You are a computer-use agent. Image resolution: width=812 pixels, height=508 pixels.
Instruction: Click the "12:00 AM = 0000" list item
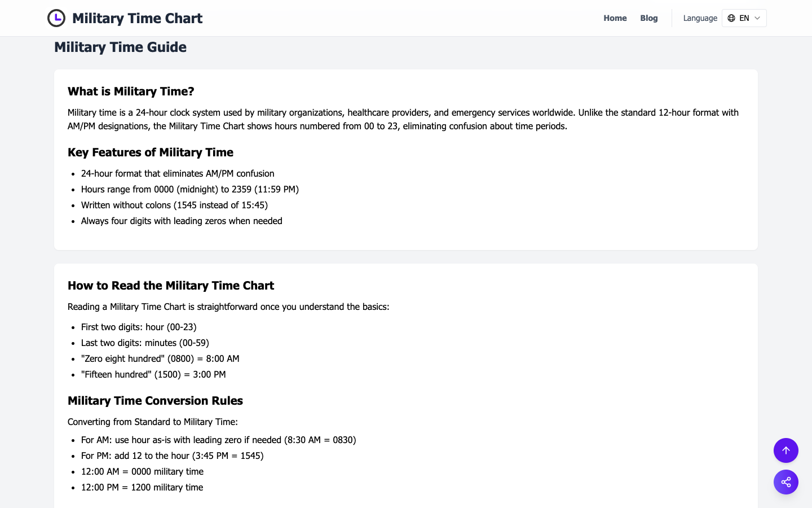coord(142,472)
